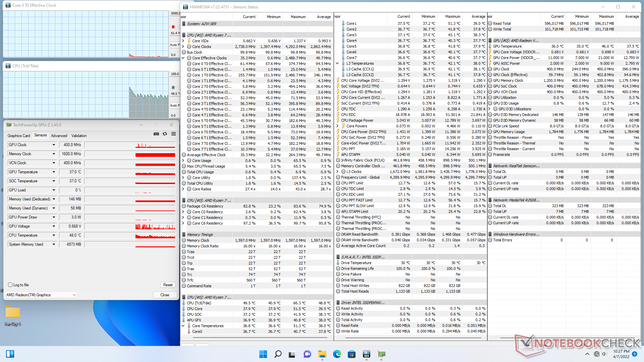Show hidden tray icons chevron

[587, 354]
